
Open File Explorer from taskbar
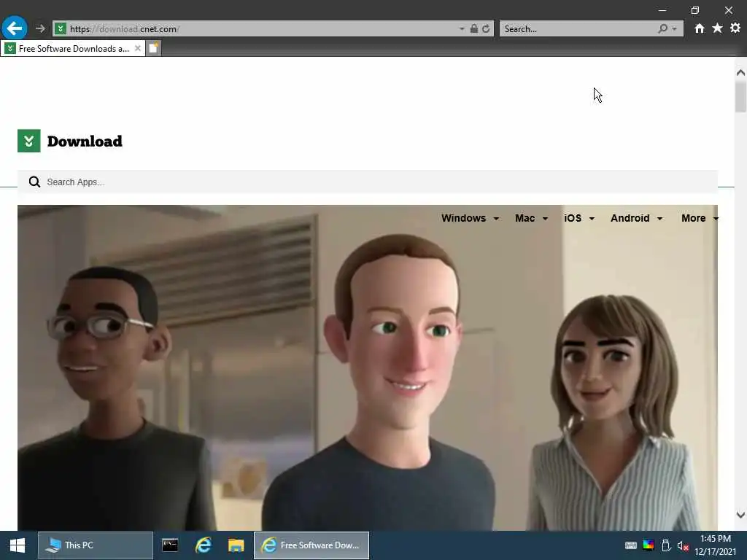pos(236,545)
